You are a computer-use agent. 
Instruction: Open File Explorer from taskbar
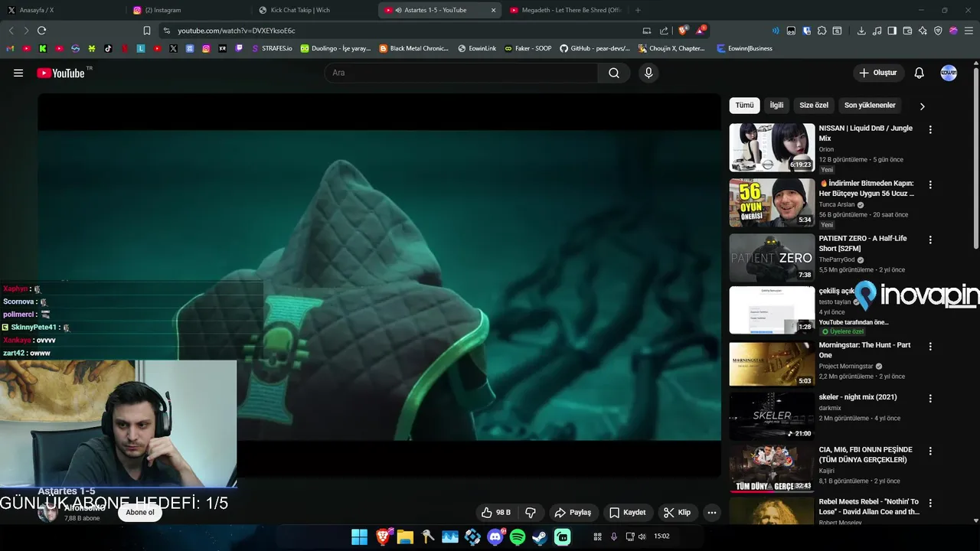click(405, 537)
